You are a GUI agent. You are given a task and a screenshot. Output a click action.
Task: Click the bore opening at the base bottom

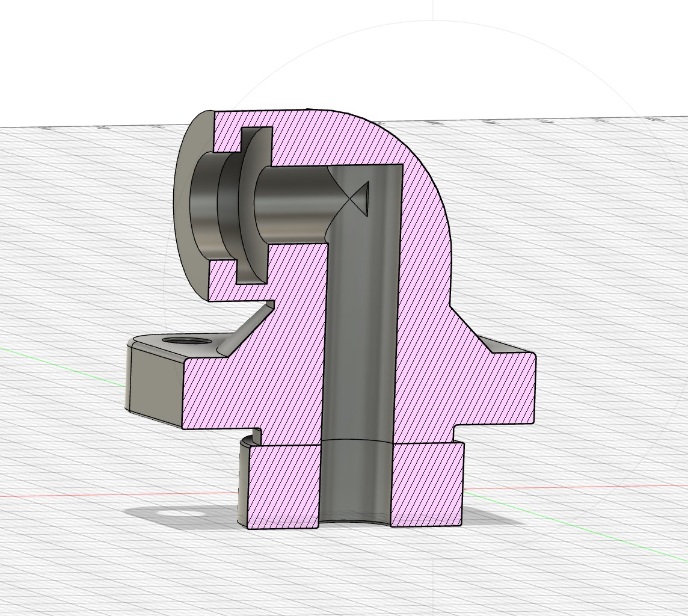click(355, 517)
